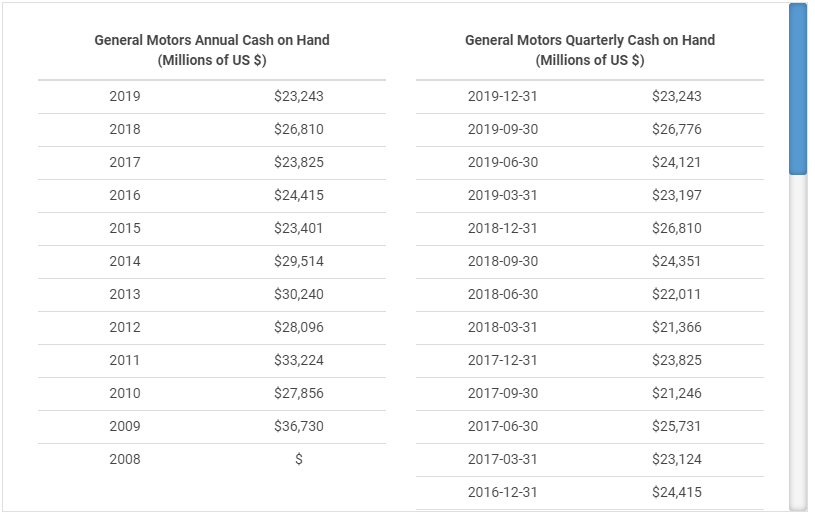Click the empty scrollbar track below the thumb

pyautogui.click(x=797, y=340)
